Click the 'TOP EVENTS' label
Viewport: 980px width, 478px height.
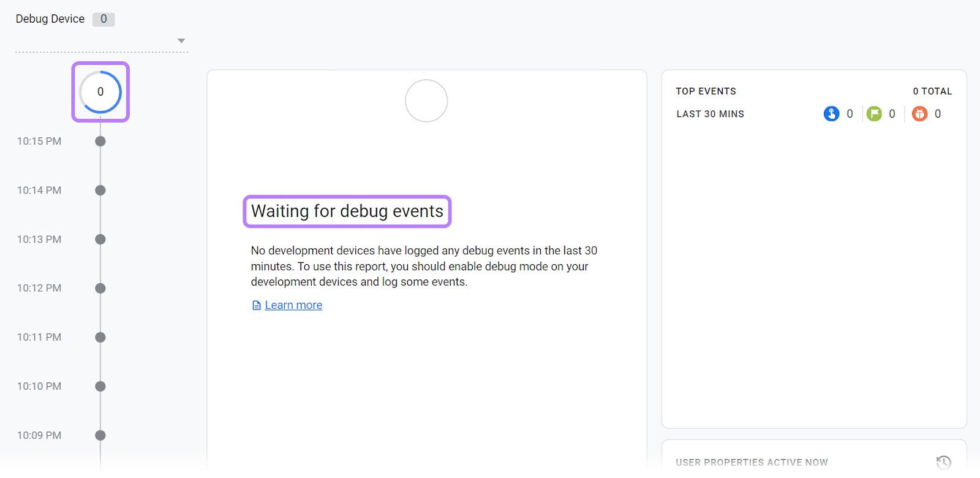706,91
